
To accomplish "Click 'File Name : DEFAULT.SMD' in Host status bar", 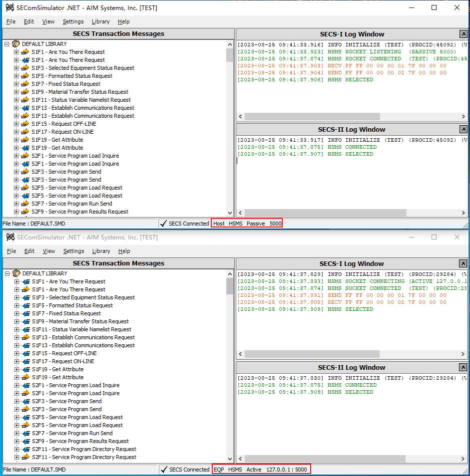I will point(34,224).
